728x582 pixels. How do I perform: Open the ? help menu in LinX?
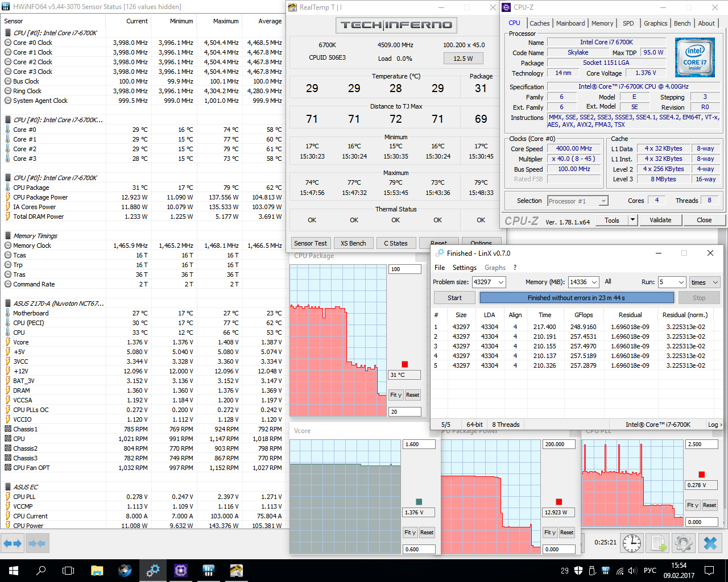[x=515, y=268]
